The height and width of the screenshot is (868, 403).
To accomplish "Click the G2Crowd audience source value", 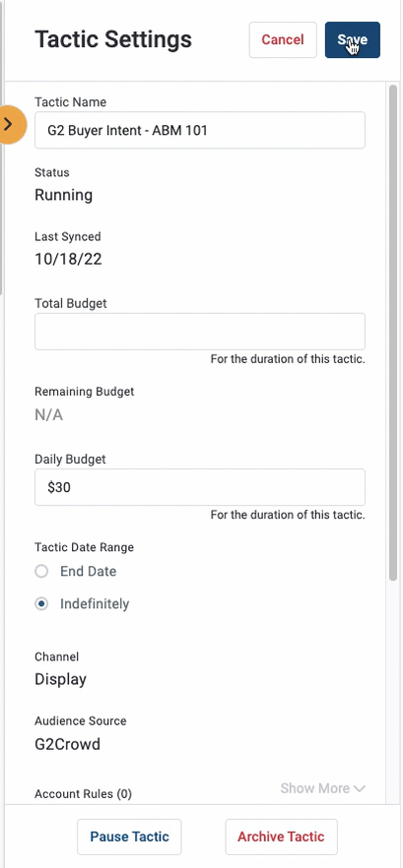I will click(x=67, y=744).
